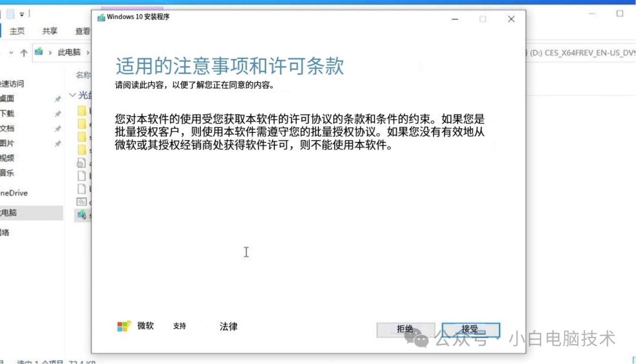Open the 法律 link in the setup dialog

[x=228, y=326]
